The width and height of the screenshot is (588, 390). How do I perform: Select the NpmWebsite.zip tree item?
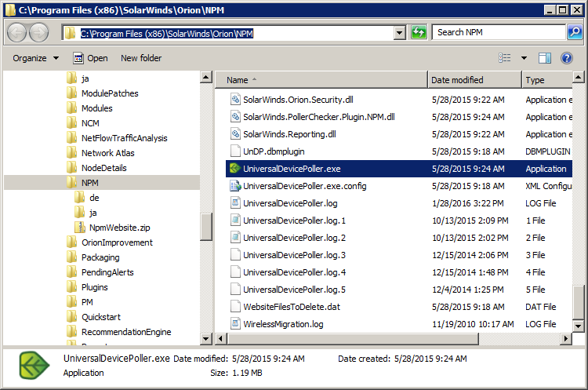pos(120,228)
